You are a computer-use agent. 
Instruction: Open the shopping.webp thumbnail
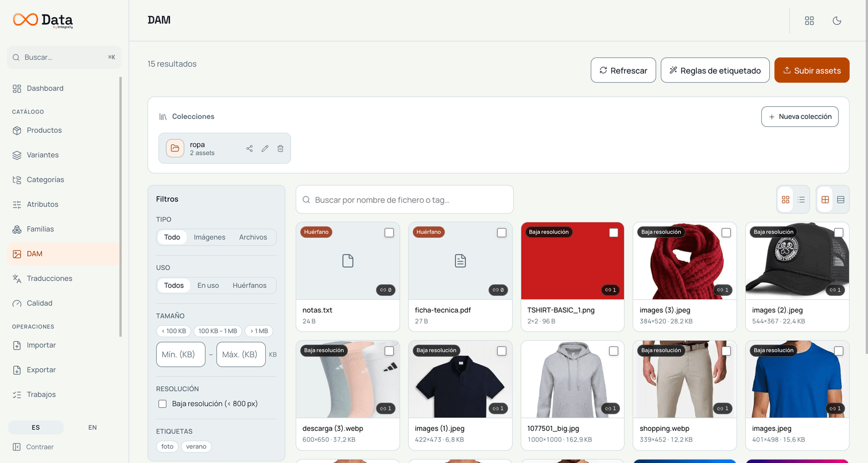(684, 379)
